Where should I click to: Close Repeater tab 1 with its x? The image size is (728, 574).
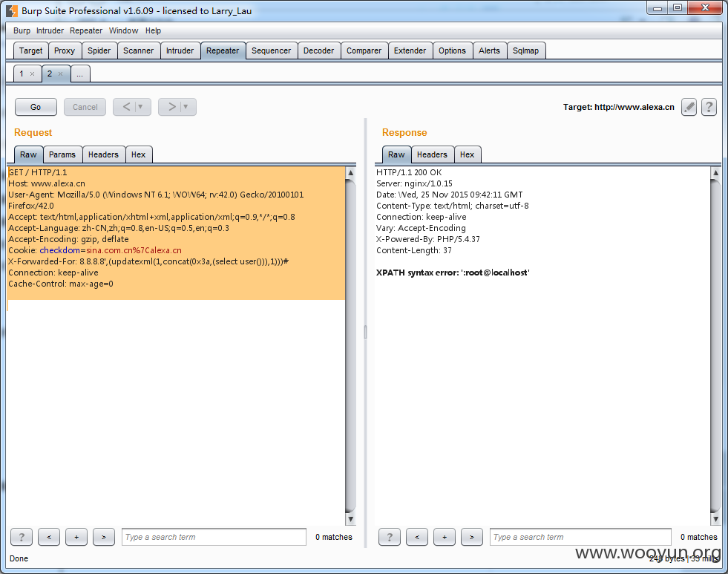tap(32, 74)
